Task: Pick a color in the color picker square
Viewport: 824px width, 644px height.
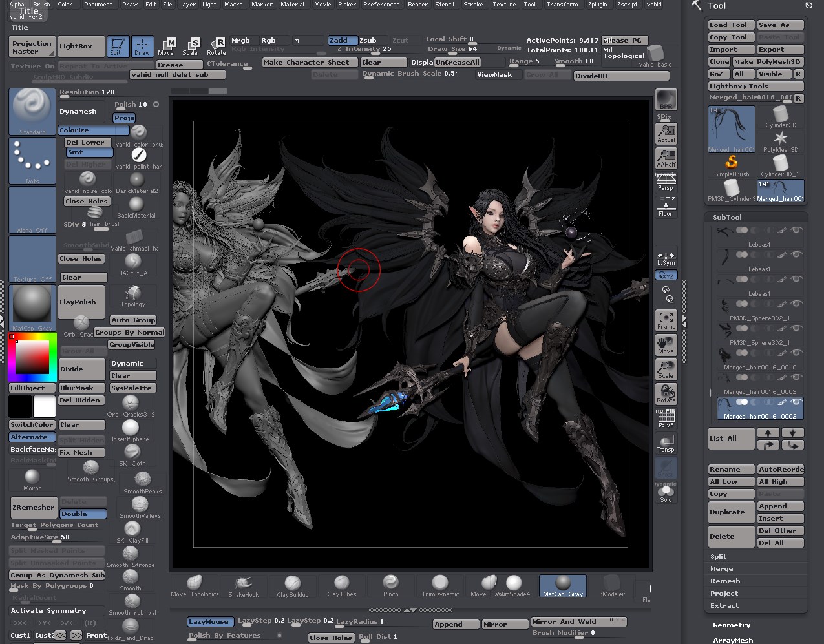Action: [x=32, y=357]
